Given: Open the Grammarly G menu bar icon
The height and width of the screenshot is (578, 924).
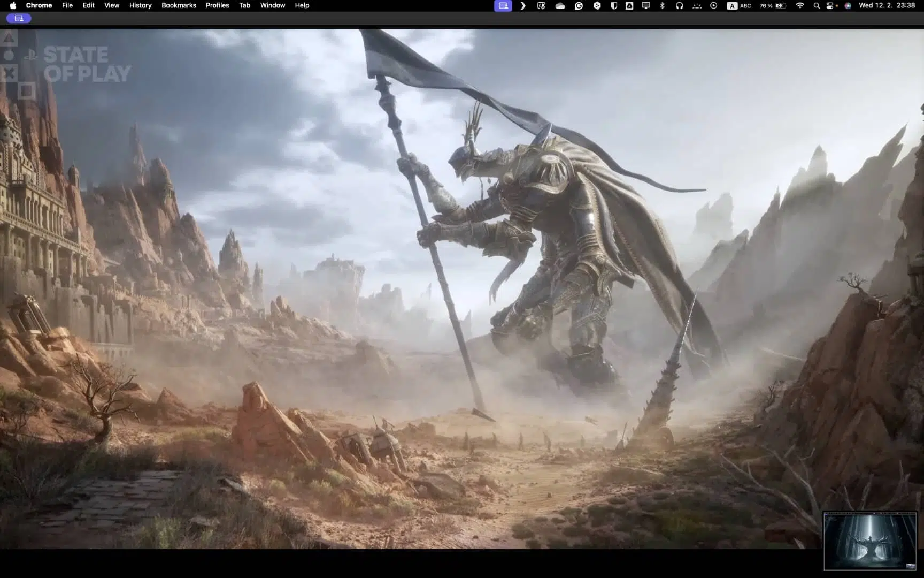Looking at the screenshot, I should click(x=579, y=5).
